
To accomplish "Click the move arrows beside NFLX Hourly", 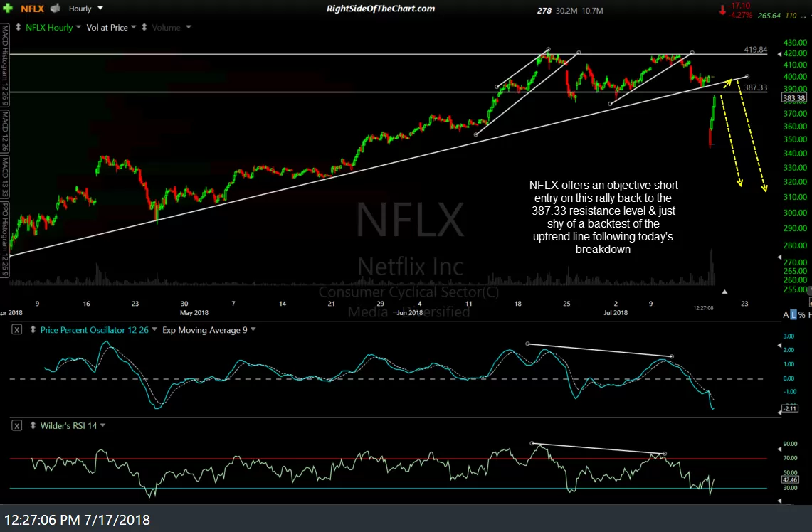I will click(18, 28).
